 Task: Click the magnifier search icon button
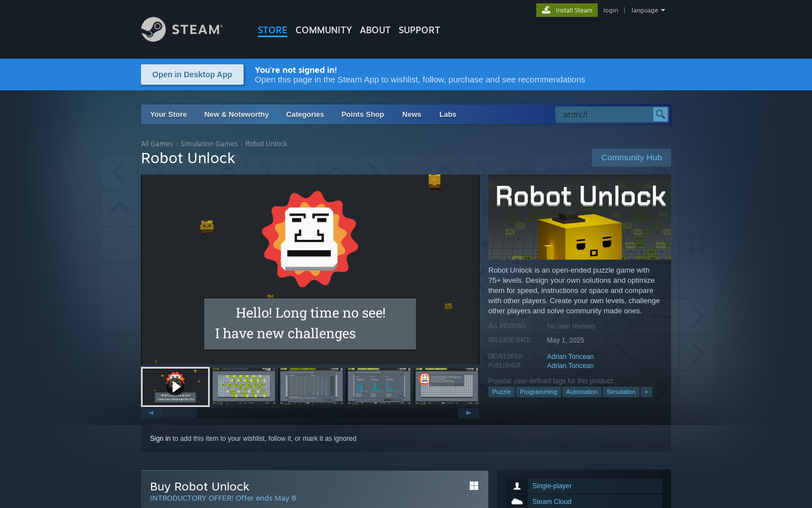coord(660,115)
